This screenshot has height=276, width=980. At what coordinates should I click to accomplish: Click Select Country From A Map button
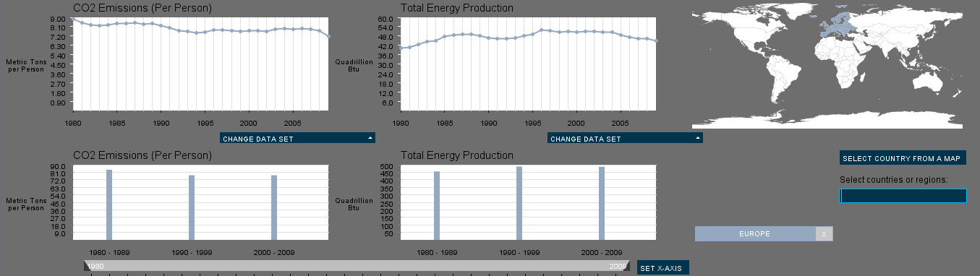[903, 158]
